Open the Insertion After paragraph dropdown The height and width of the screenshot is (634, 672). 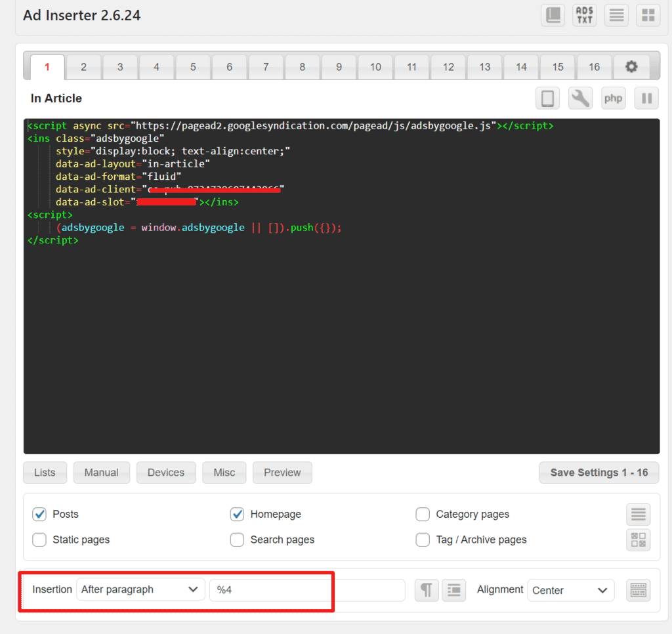[140, 590]
